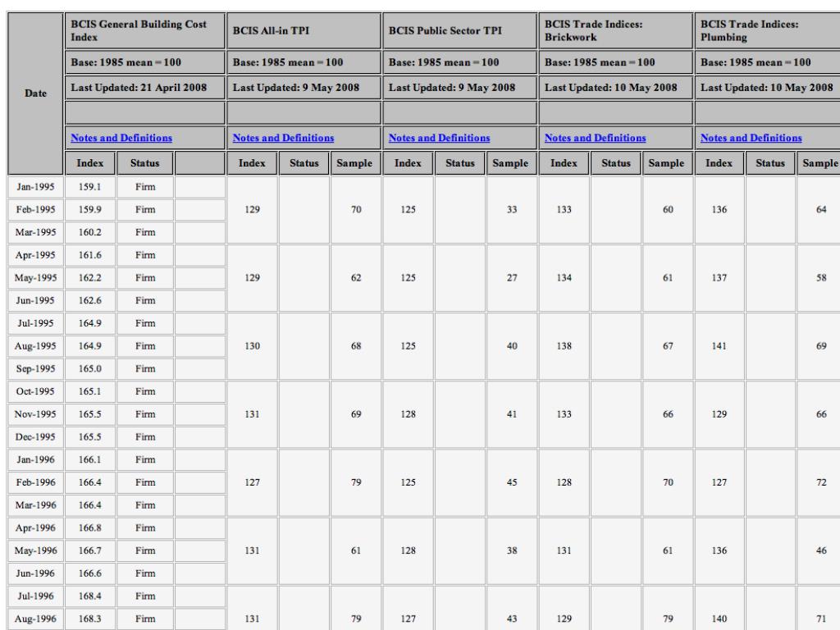Select the BCIS General Building Cost Index heading

pos(144,30)
